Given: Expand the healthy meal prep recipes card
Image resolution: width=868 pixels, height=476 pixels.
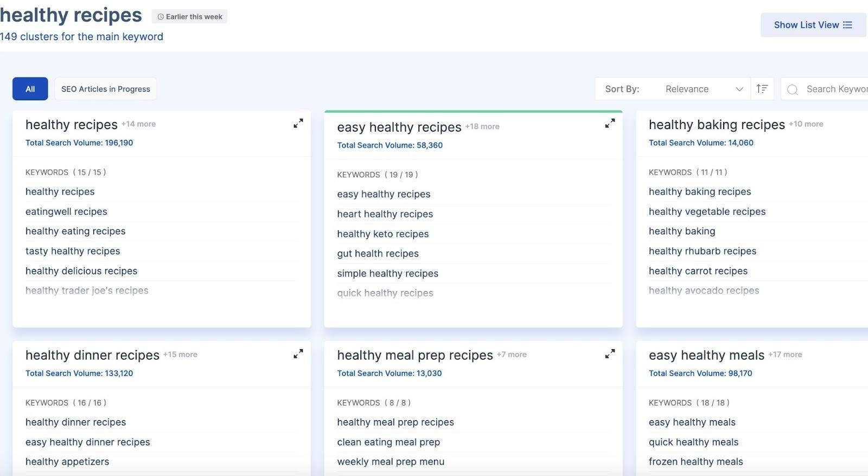Looking at the screenshot, I should pos(610,354).
